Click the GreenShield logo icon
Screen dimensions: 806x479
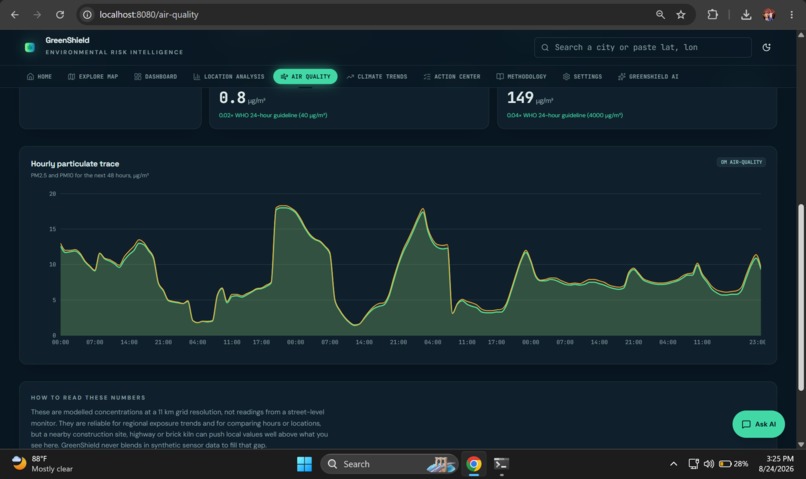[30, 47]
